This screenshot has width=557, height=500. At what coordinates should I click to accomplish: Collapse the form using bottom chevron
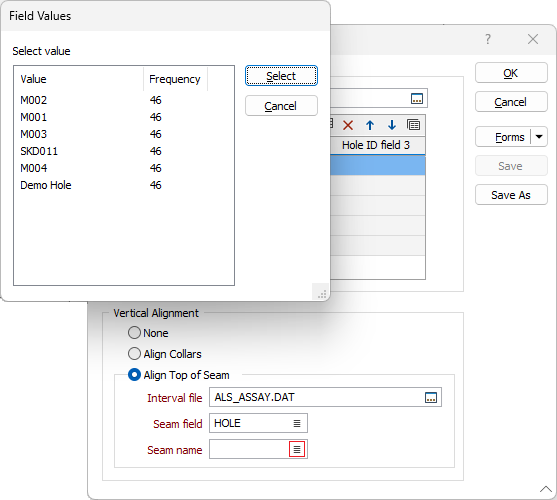[546, 489]
